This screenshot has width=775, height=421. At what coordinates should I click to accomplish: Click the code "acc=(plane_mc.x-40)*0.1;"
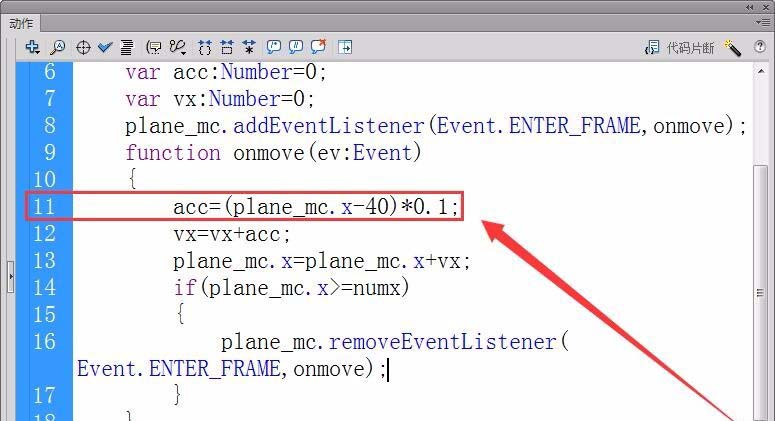[316, 207]
